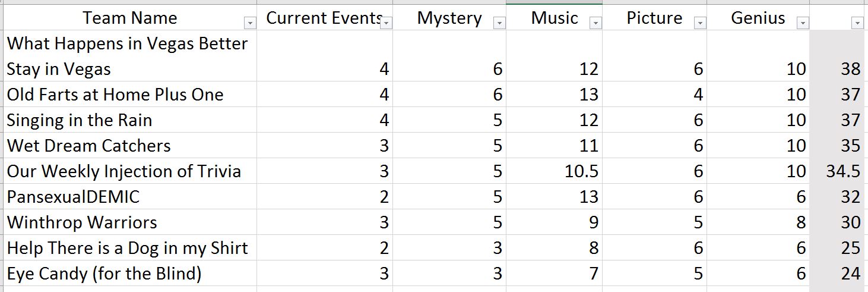Open the Current Events filter dropdown
The height and width of the screenshot is (292, 868).
click(387, 23)
